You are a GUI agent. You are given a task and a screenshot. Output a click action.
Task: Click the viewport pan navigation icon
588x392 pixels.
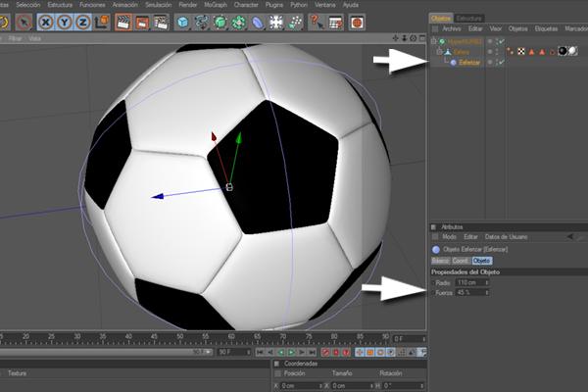(396, 38)
